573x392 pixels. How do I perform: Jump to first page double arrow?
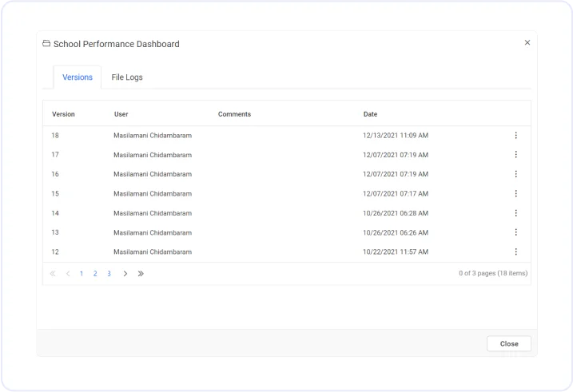[x=53, y=273]
